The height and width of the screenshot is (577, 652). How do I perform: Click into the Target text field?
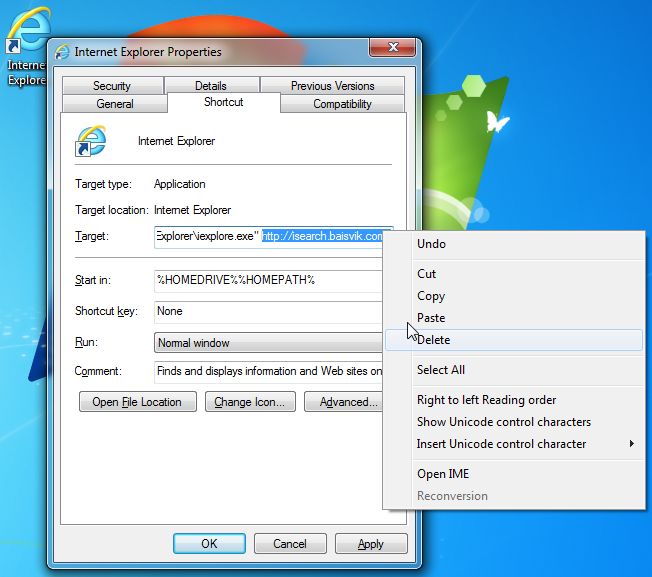click(x=269, y=237)
